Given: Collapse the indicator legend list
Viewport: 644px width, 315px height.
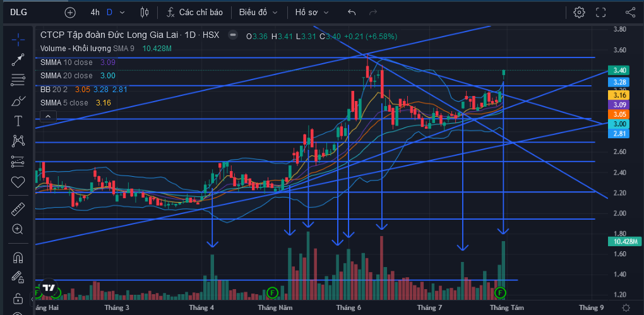Looking at the screenshot, I should click(x=48, y=117).
